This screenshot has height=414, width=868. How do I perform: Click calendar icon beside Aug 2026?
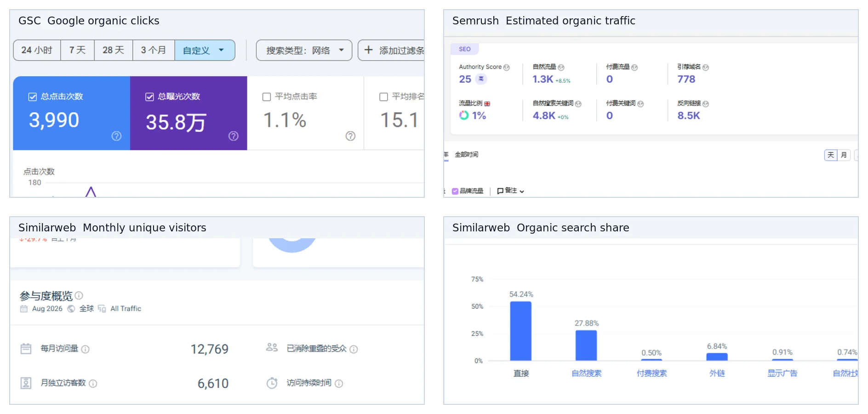tap(24, 309)
